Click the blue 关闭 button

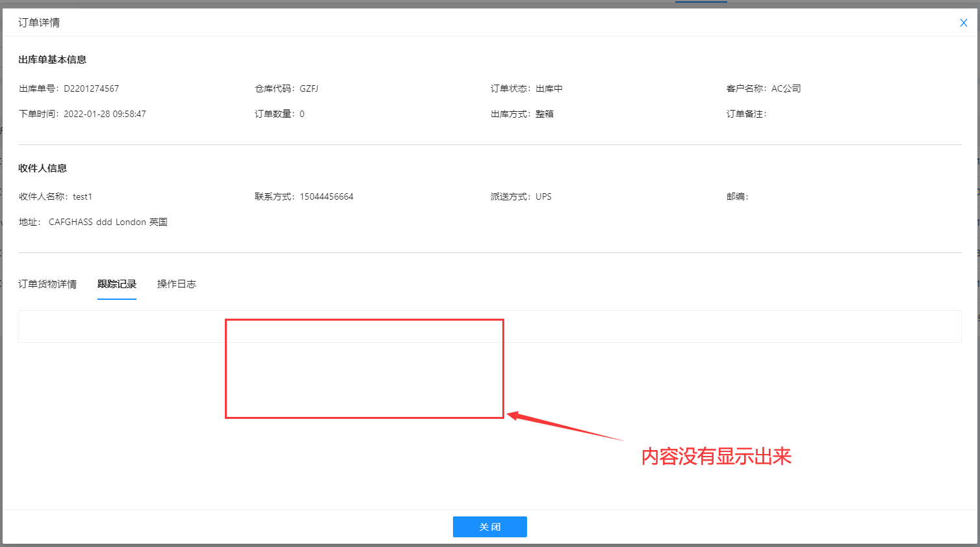[489, 527]
